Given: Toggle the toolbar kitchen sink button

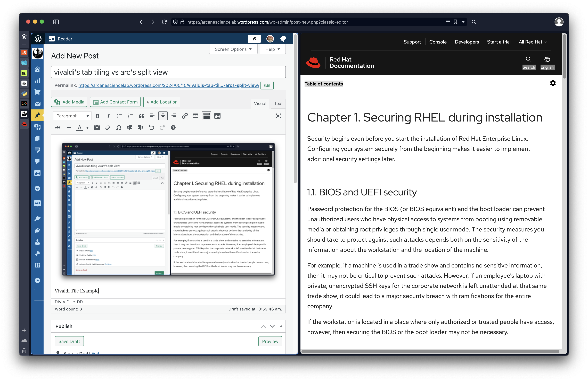Looking at the screenshot, I should click(x=206, y=116).
